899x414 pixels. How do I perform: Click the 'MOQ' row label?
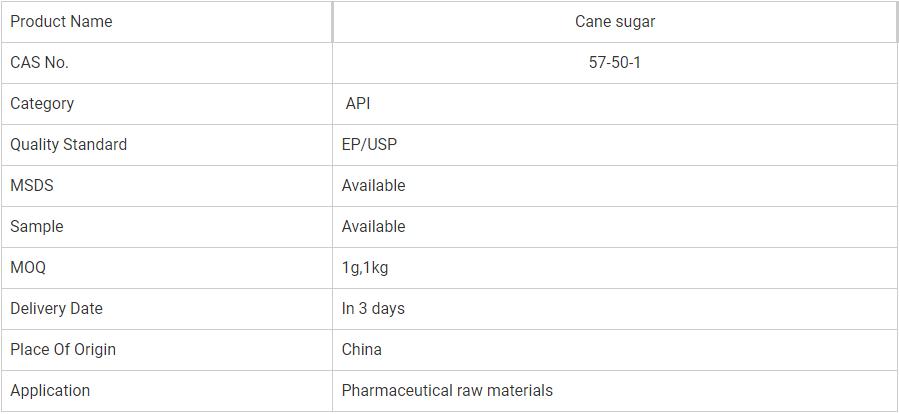(x=28, y=267)
